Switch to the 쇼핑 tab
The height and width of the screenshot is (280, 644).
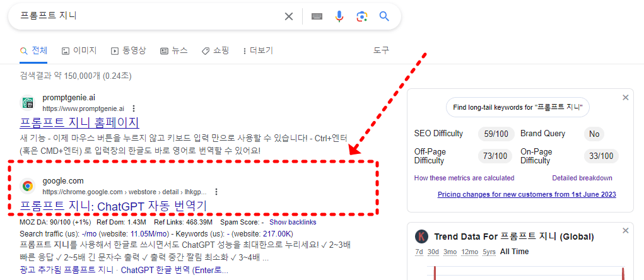215,51
